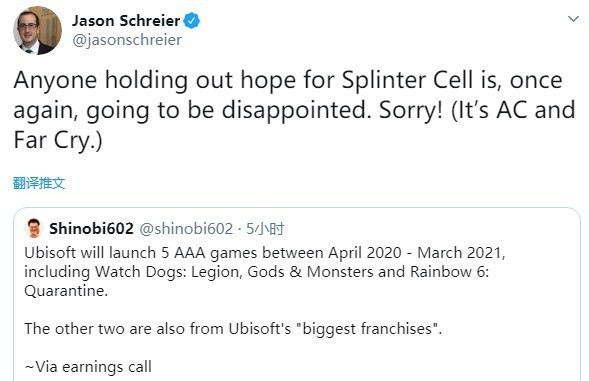This screenshot has height=381, width=589.
Task: Click the word 'Quarantine.' in quoted tweet
Action: point(66,291)
